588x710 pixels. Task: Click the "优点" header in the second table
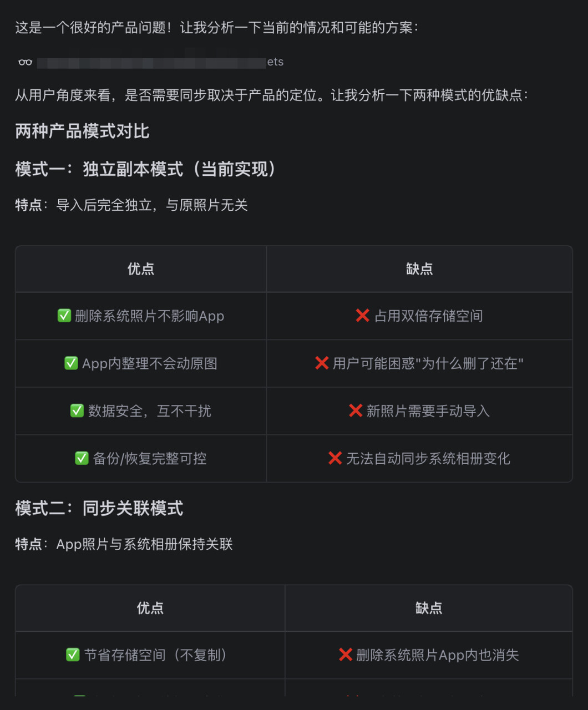pyautogui.click(x=150, y=608)
